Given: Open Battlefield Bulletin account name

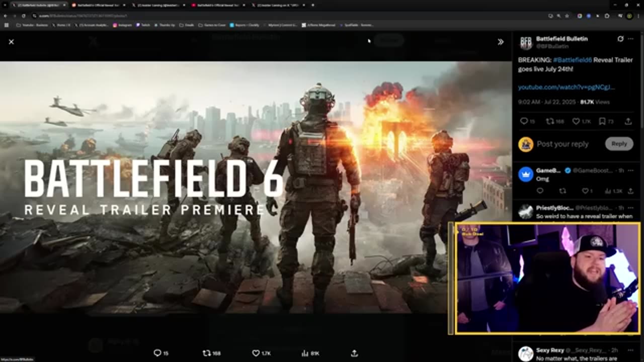Looking at the screenshot, I should (x=561, y=39).
